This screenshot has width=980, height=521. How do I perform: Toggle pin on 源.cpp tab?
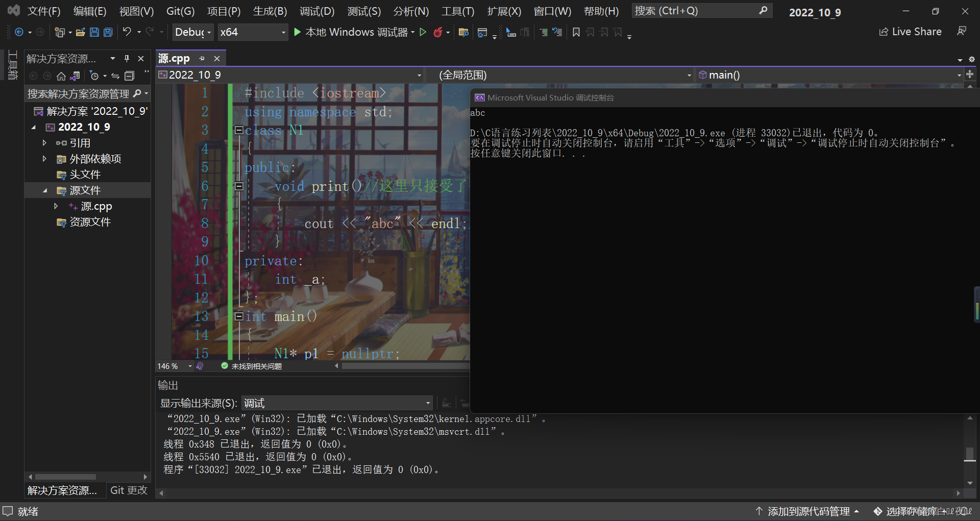click(x=202, y=59)
